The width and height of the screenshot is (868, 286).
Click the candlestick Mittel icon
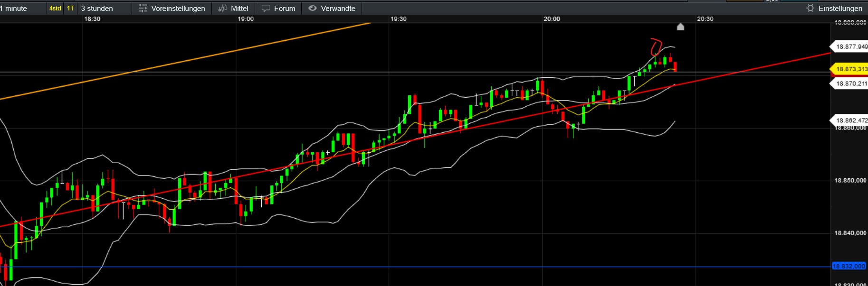click(x=222, y=9)
